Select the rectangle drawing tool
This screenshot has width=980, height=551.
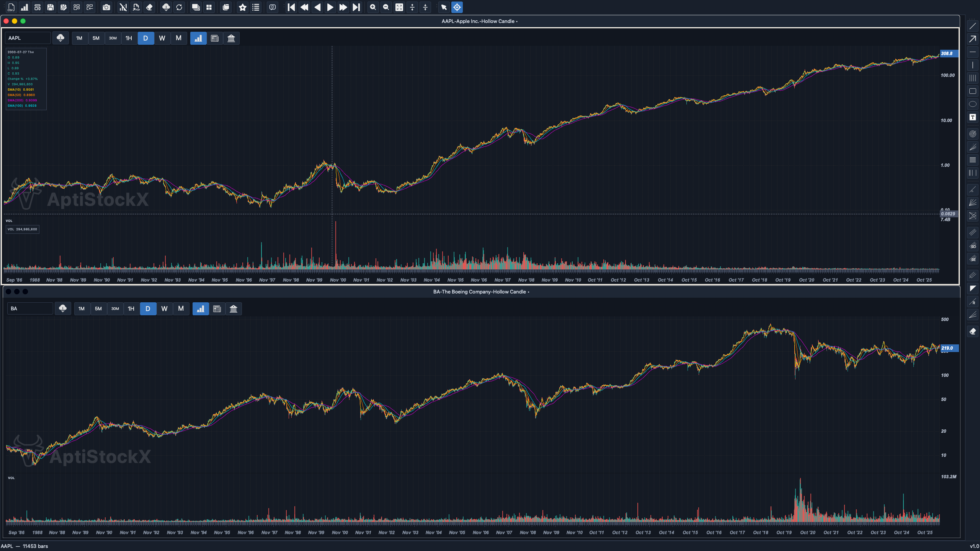pyautogui.click(x=972, y=91)
